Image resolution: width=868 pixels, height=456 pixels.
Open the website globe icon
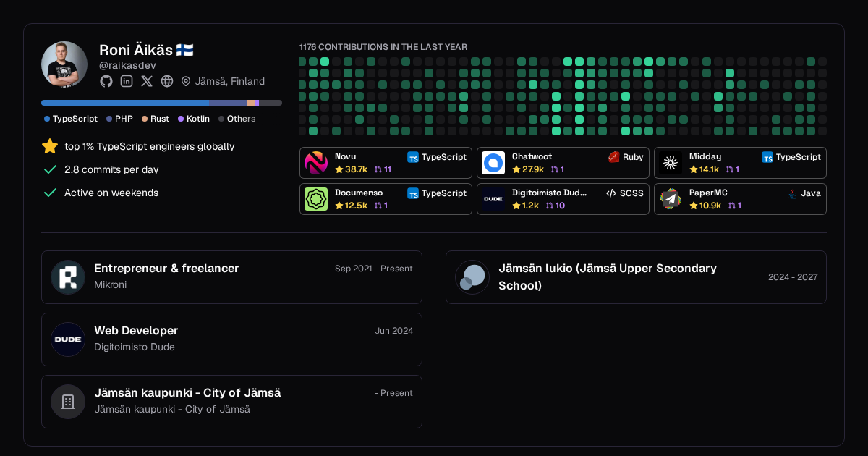(x=167, y=81)
